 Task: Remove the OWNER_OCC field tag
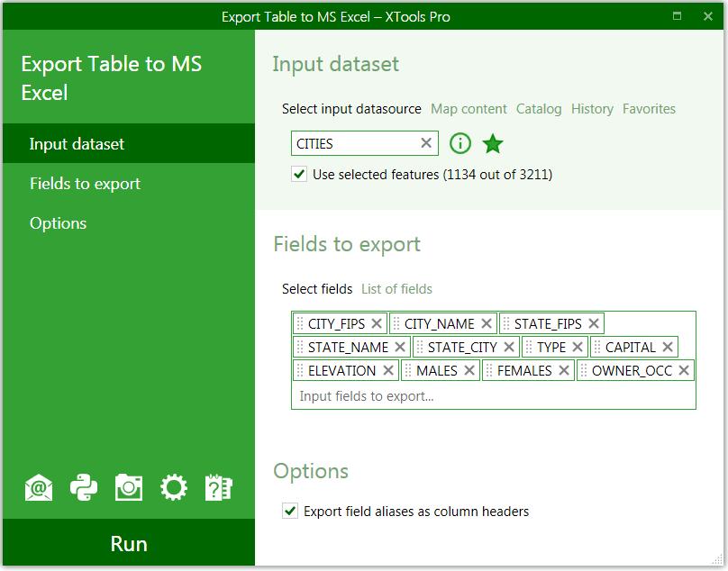tap(684, 370)
